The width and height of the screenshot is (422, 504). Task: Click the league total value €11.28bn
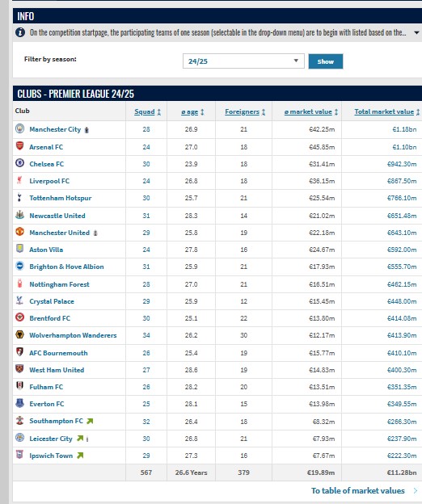[402, 472]
